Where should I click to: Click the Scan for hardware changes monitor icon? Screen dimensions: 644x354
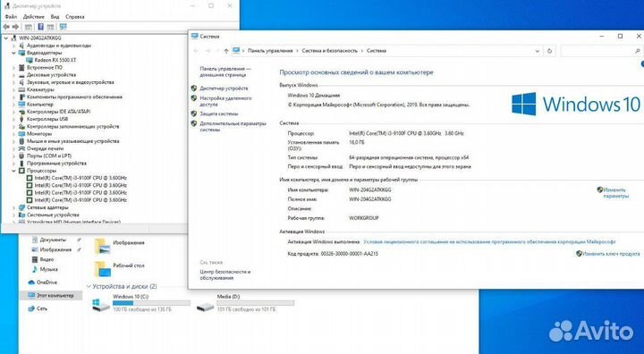coord(63,27)
